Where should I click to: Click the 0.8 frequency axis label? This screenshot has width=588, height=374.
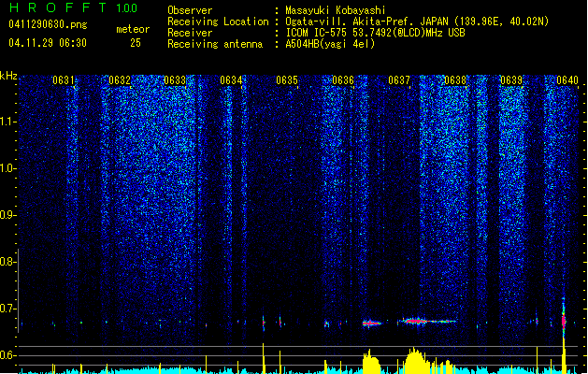tap(8, 262)
